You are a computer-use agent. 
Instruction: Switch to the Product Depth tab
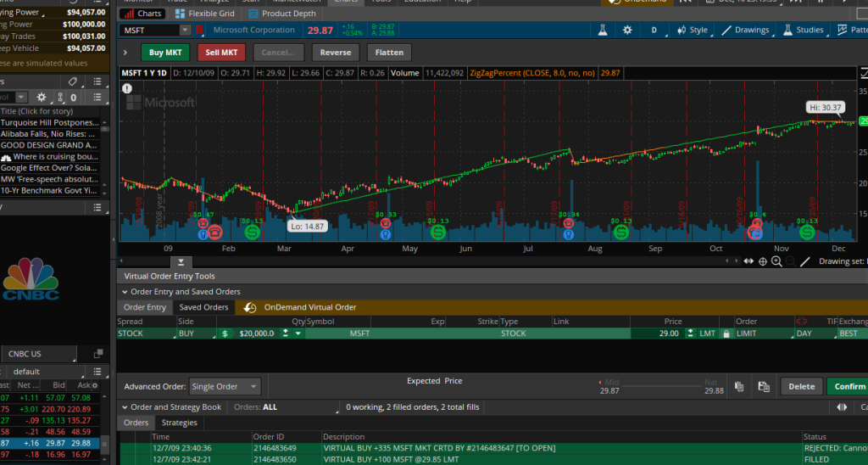[282, 14]
